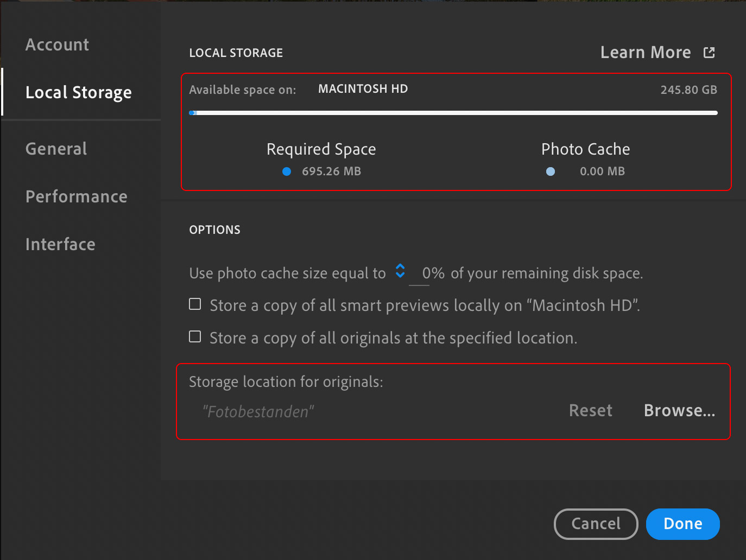The image size is (746, 560).
Task: Open the photo cache size stepper control
Action: click(x=400, y=271)
